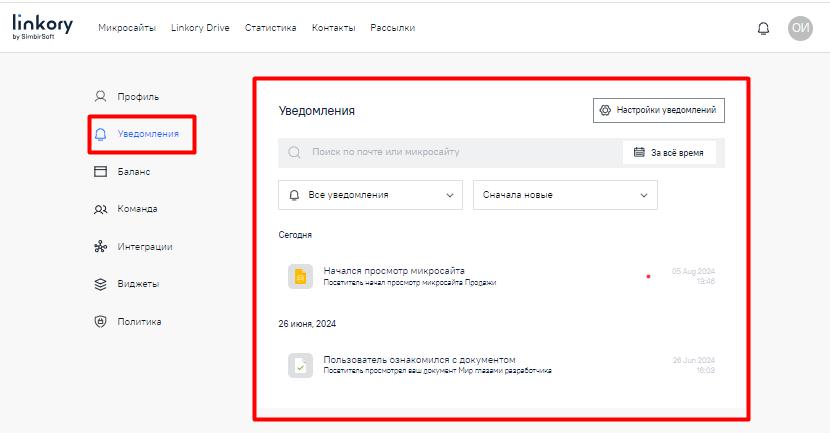Viewport: 830px width, 433px height.
Task: Select Интеграции in the sidebar
Action: (x=145, y=247)
